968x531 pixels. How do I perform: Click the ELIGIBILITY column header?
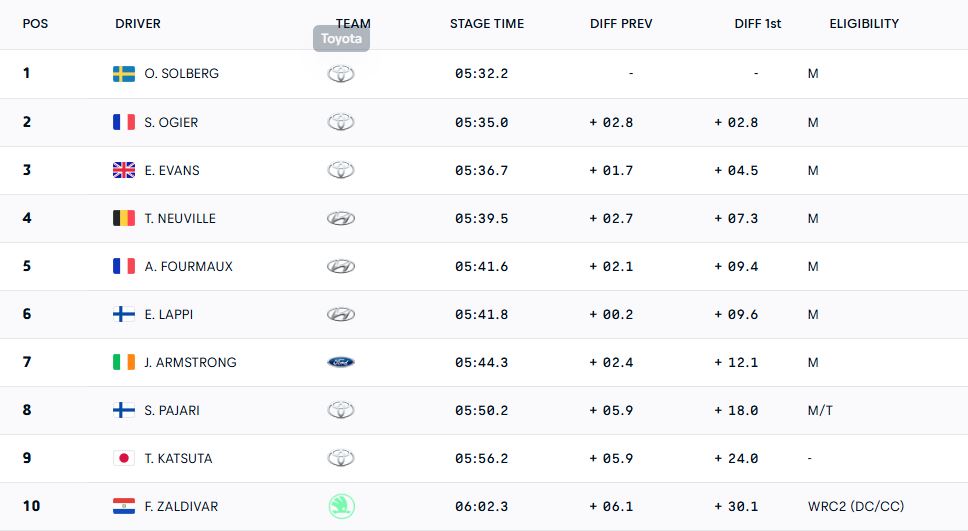864,24
